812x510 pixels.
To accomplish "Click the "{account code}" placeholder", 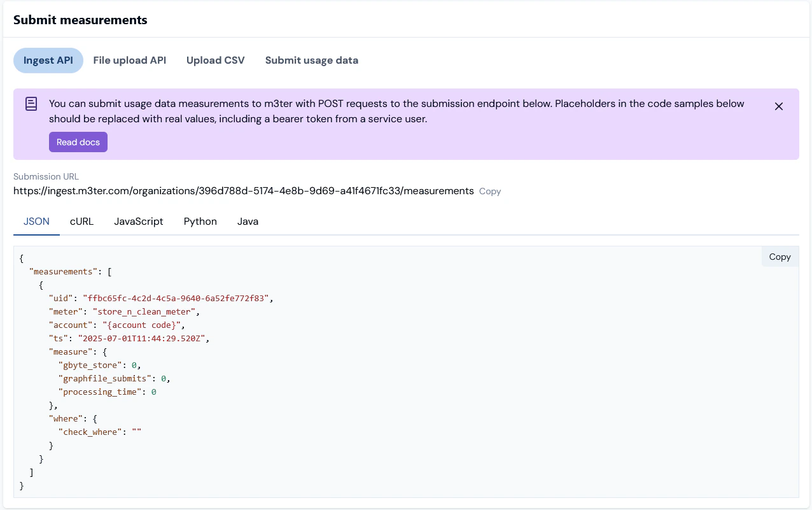I will click(143, 325).
